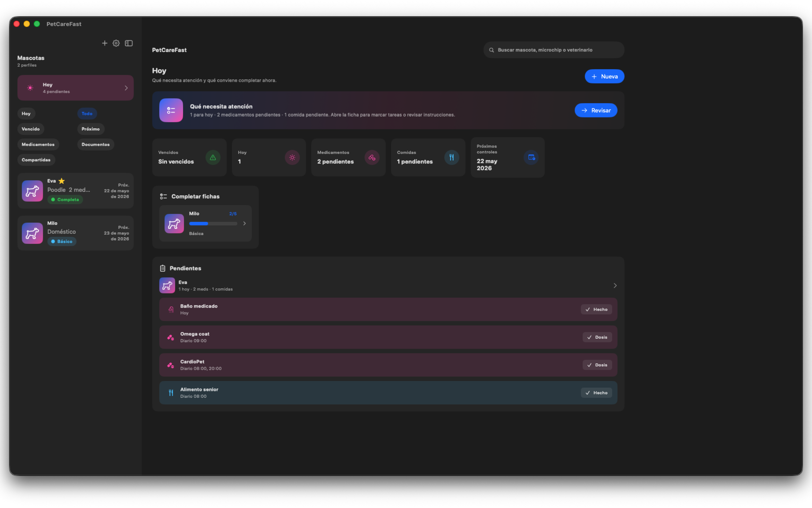The image size is (812, 508).
Task: Select the Compartidas filter chip
Action: pos(36,160)
